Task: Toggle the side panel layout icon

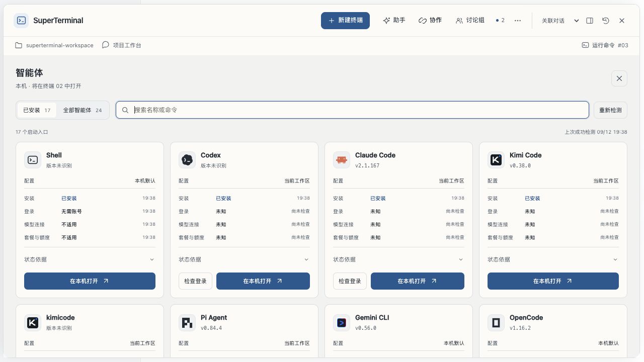Action: [x=590, y=21]
